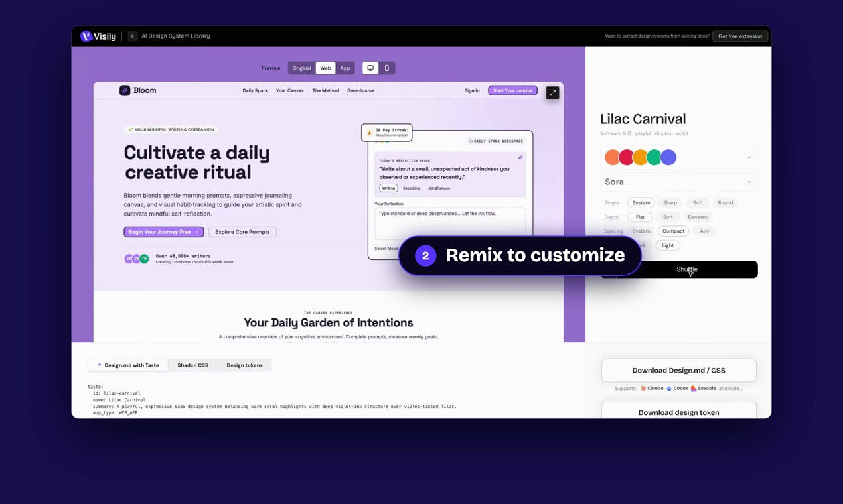Open Your Canvas nav link
The width and height of the screenshot is (843, 504).
coord(290,91)
